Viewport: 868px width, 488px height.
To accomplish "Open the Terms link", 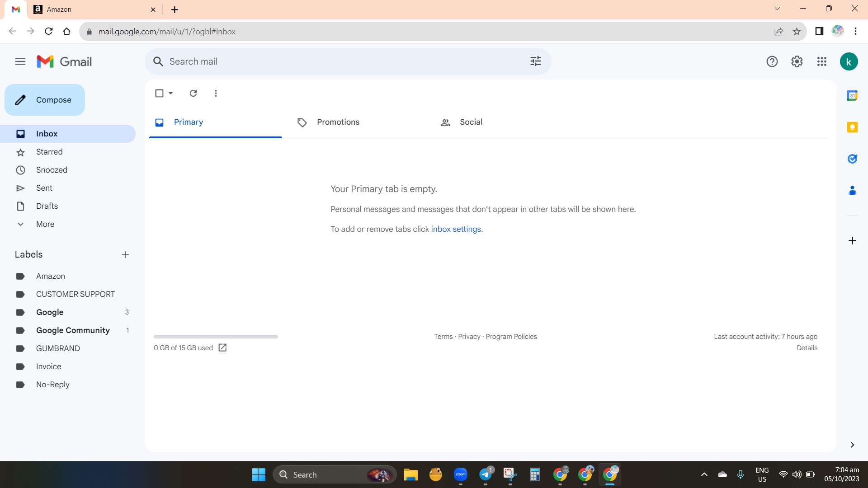I will (443, 337).
